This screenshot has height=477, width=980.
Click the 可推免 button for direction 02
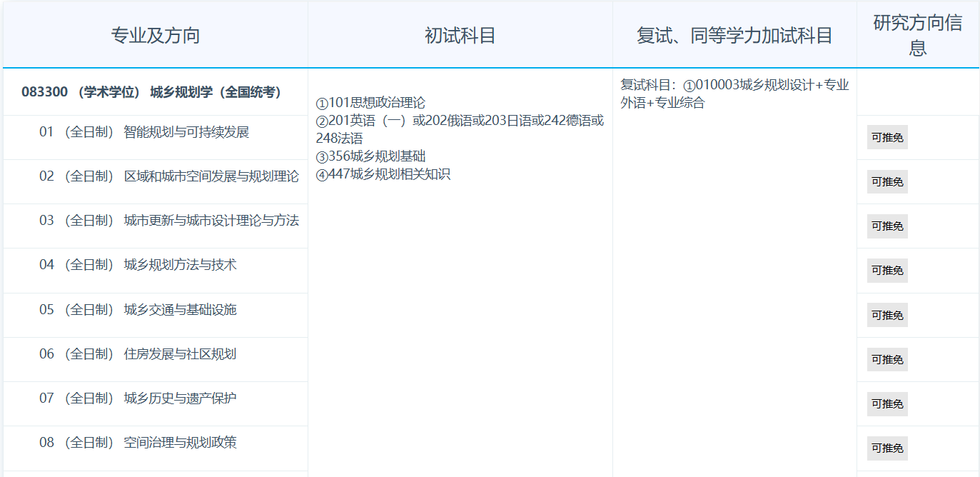click(x=886, y=181)
